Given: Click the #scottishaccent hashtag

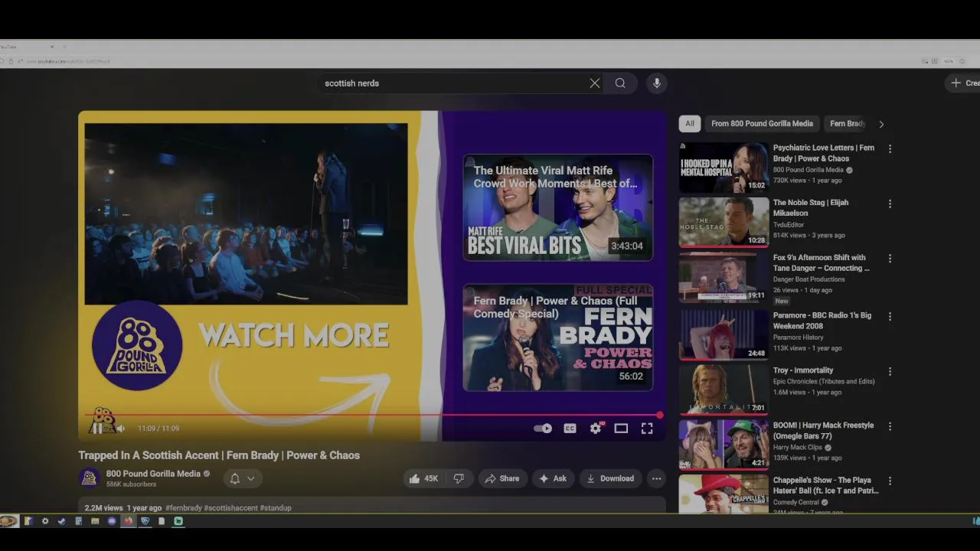Looking at the screenshot, I should tap(231, 508).
